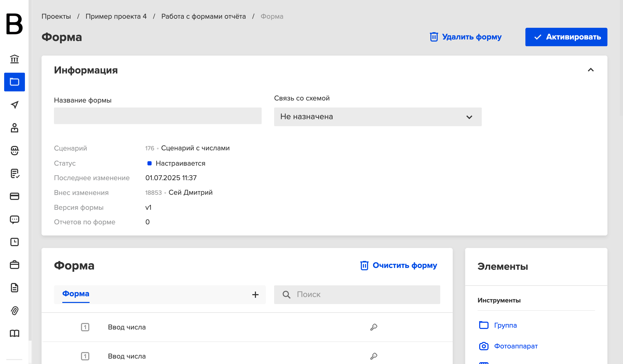Viewport: 623px width, 364px height.
Task: Open the paper plane sidebar icon
Action: click(15, 105)
